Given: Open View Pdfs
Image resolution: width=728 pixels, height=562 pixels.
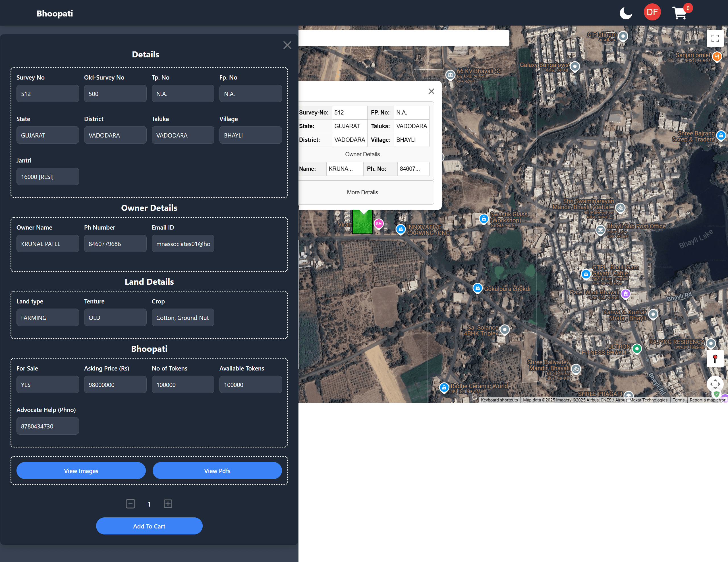Looking at the screenshot, I should click(217, 471).
